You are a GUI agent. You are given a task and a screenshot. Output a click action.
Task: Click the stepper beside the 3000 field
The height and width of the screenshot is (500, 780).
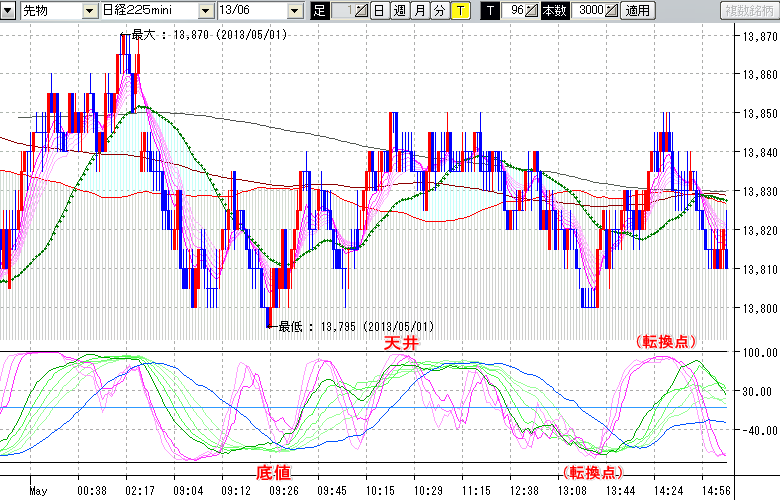611,11
